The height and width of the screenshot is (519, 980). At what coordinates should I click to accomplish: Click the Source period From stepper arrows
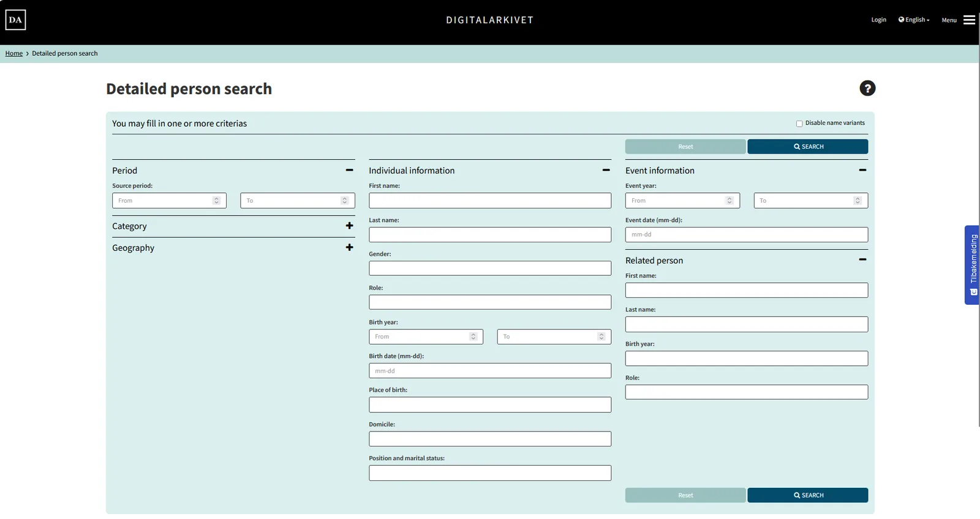(216, 201)
